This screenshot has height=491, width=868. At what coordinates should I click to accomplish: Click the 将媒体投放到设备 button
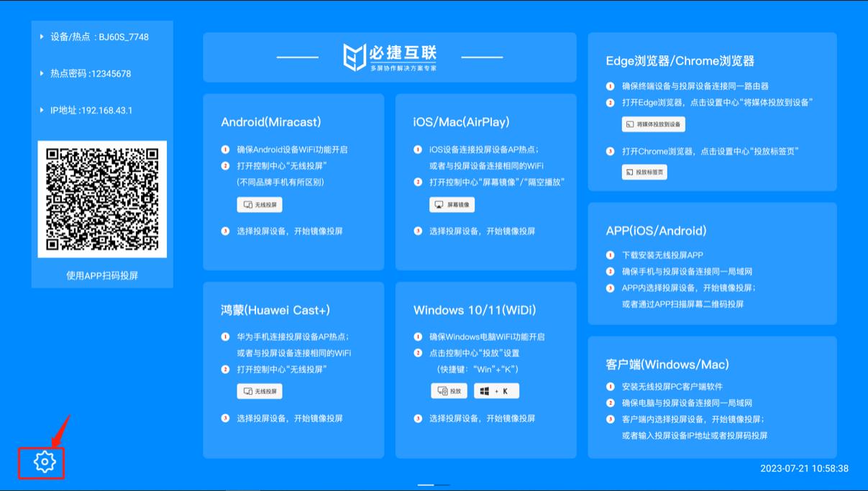pos(653,124)
